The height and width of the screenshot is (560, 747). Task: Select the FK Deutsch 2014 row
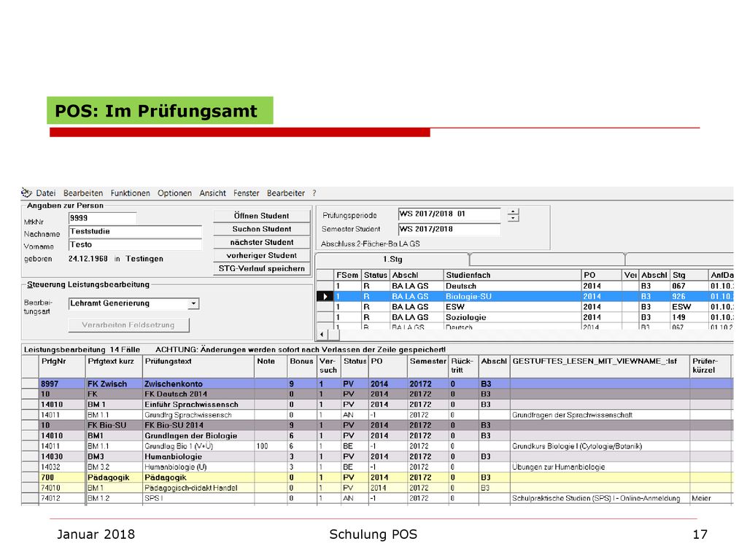(x=376, y=394)
